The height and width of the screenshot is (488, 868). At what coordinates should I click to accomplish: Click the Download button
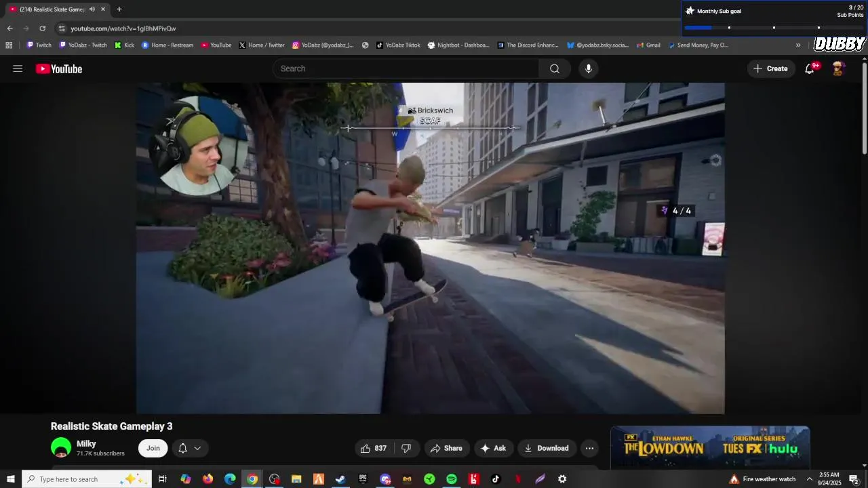tap(547, 448)
